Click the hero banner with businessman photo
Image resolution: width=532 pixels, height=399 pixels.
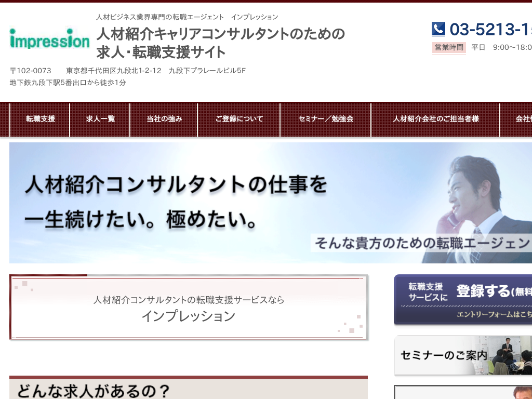pos(270,203)
